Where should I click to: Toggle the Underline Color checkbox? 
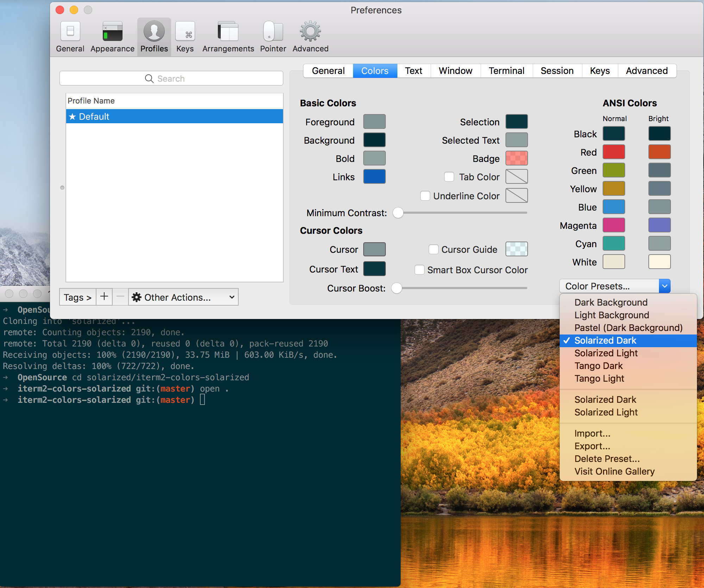point(425,195)
